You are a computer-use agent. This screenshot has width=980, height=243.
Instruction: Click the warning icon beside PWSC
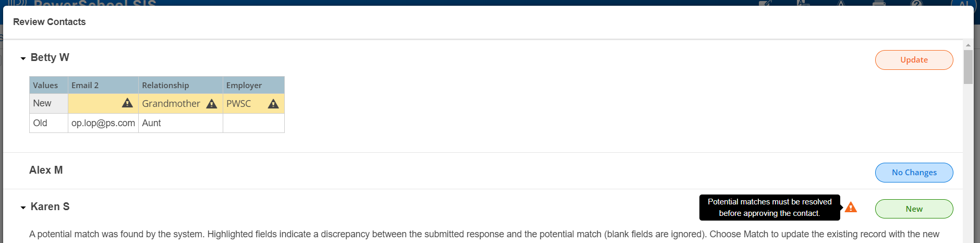(x=273, y=104)
